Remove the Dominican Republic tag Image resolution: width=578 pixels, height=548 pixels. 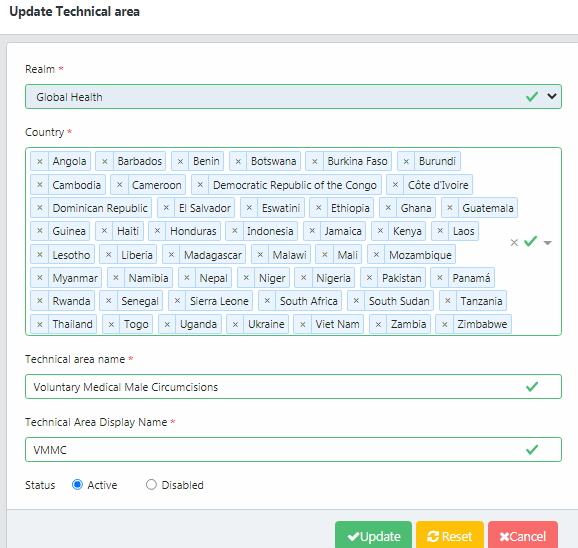coord(40,208)
